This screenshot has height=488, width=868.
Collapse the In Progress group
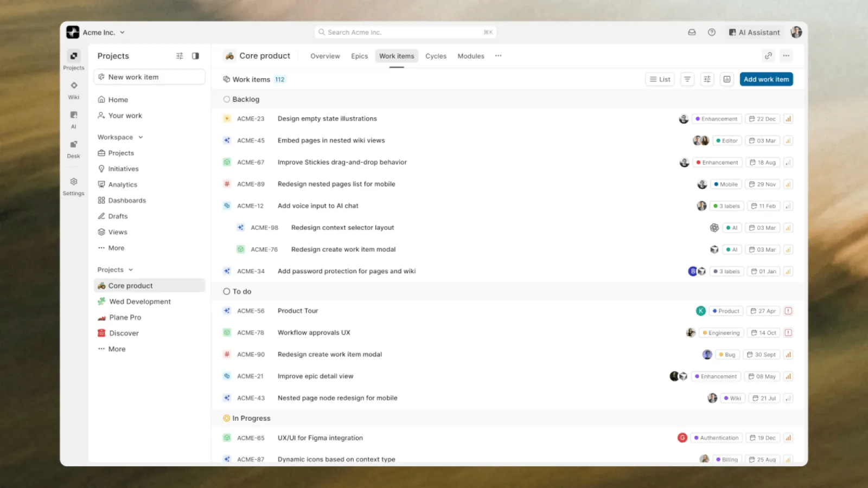click(247, 418)
